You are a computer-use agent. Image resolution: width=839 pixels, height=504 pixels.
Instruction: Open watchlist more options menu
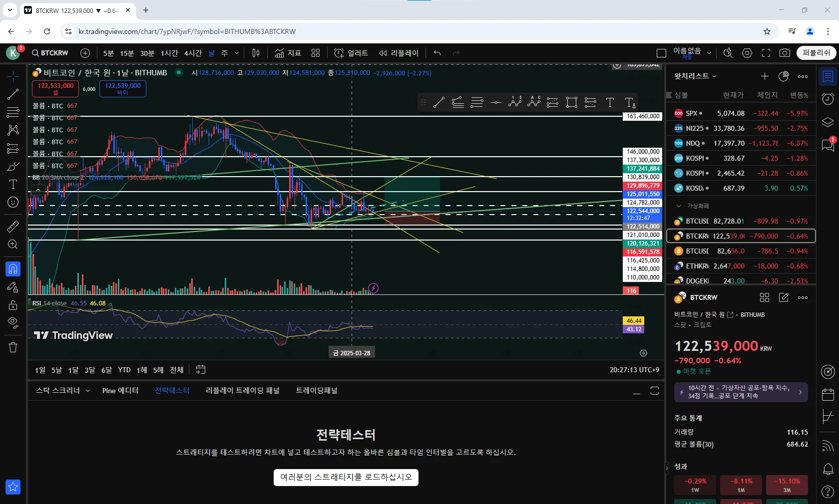click(803, 76)
